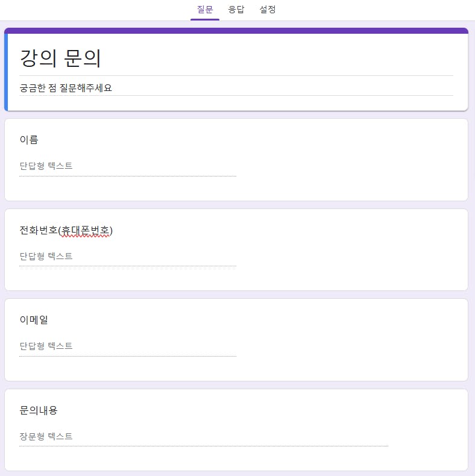Viewport: 475px width, 476px height.
Task: Select the 전화번호(휴대폰번호) question title
Action: pyautogui.click(x=66, y=230)
